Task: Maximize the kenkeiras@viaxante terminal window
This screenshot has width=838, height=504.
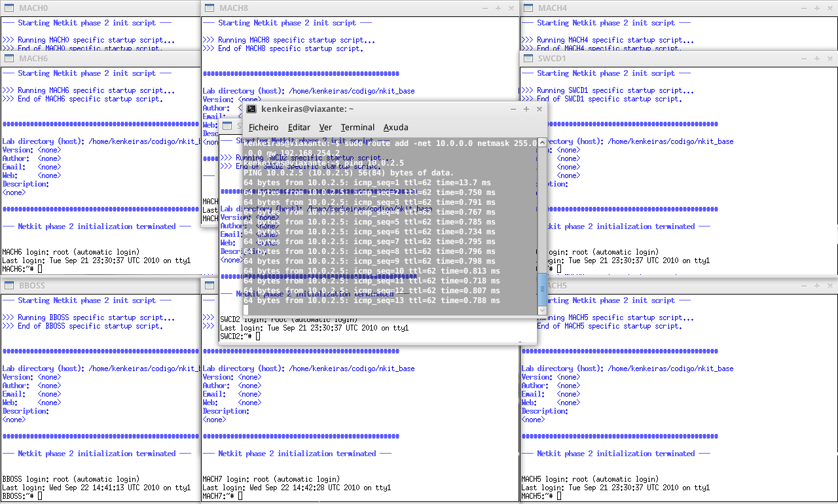Action: [x=526, y=109]
